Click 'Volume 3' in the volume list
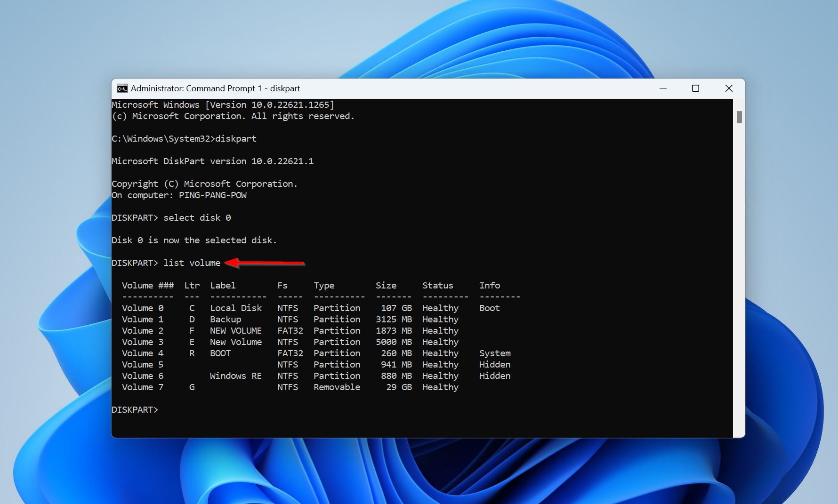 [x=143, y=342]
